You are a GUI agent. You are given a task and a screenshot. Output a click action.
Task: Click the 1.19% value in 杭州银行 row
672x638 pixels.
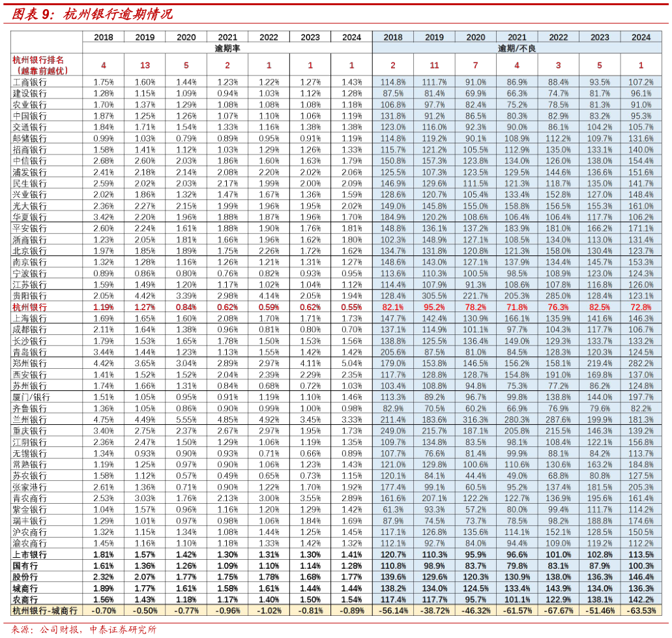point(104,307)
